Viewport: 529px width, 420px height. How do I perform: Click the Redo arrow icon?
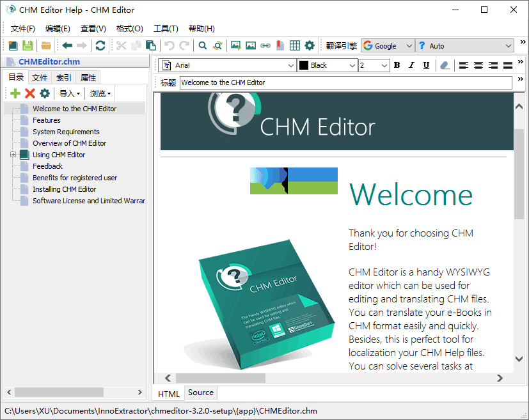[184, 45]
